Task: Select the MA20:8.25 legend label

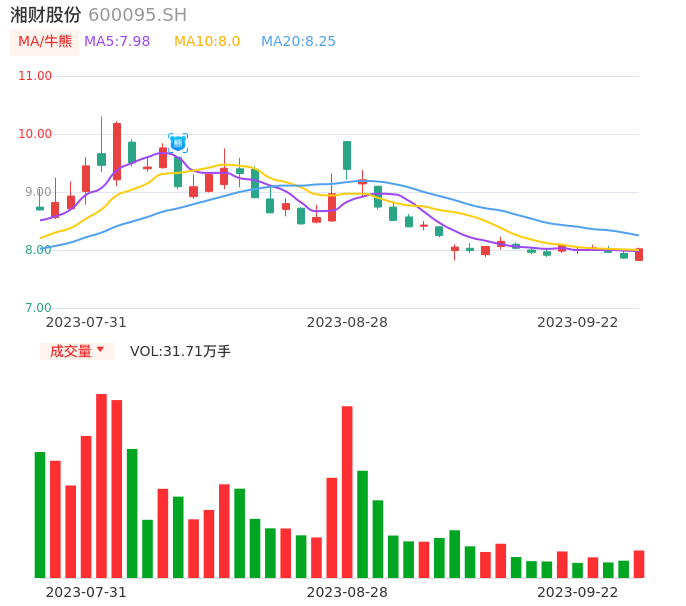Action: pos(298,42)
